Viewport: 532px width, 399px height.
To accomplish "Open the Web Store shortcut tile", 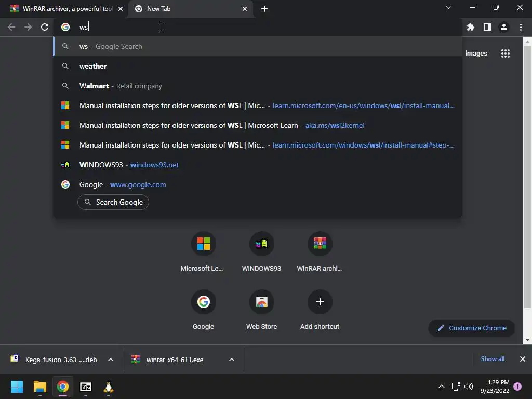I will click(261, 310).
